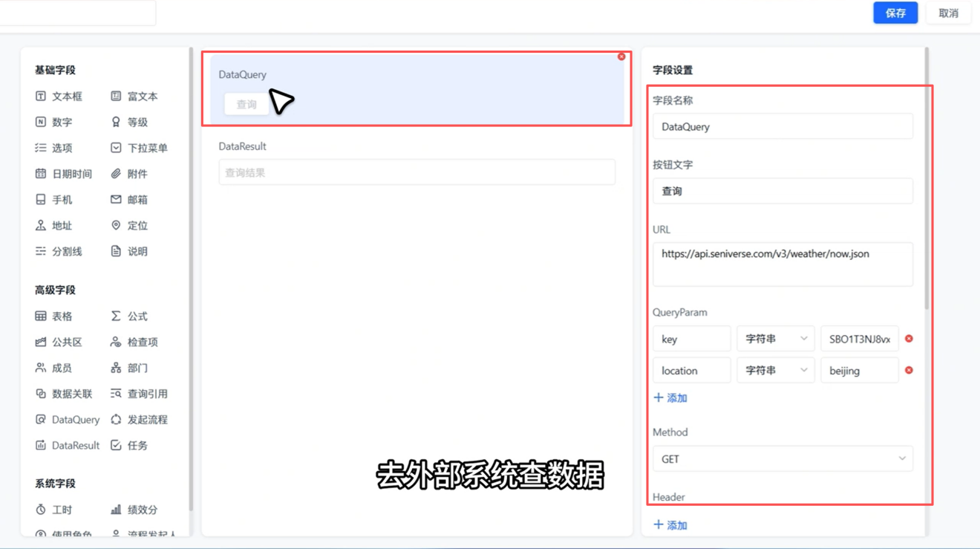Screen dimensions: 980x549
Task: Add the 查询引用 query reference field
Action: 139,394
